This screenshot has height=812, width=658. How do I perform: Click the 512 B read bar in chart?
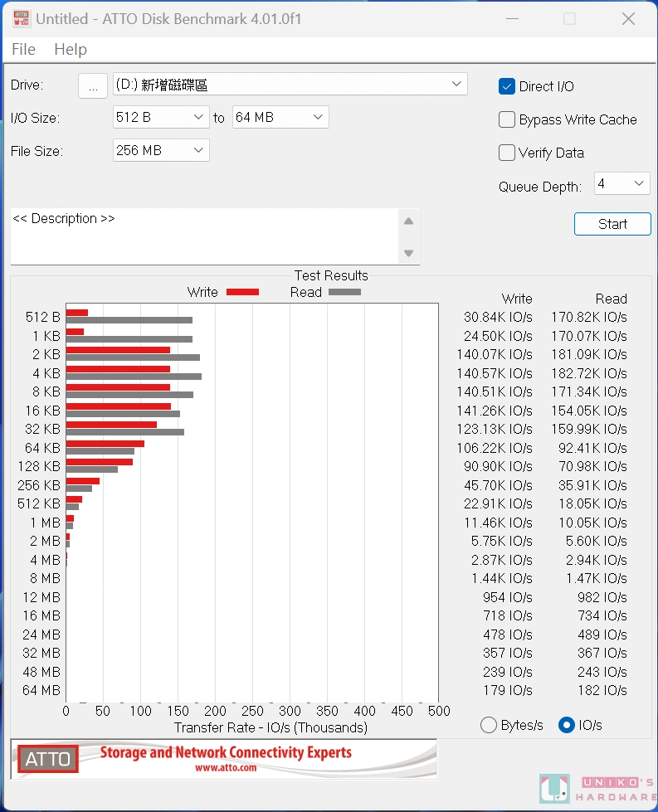(129, 320)
